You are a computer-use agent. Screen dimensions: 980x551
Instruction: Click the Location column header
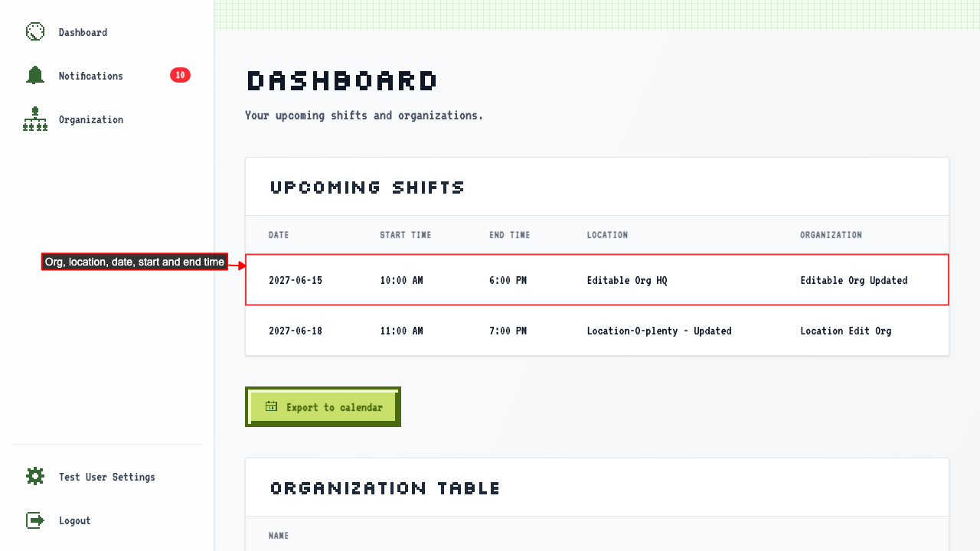coord(607,235)
